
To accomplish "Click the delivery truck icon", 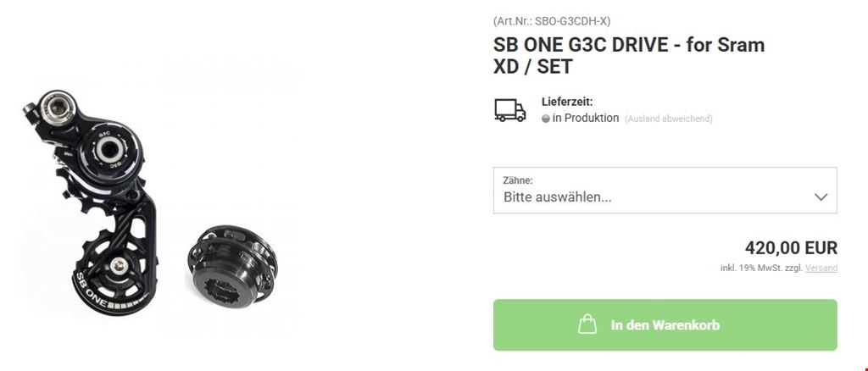I will [x=509, y=111].
